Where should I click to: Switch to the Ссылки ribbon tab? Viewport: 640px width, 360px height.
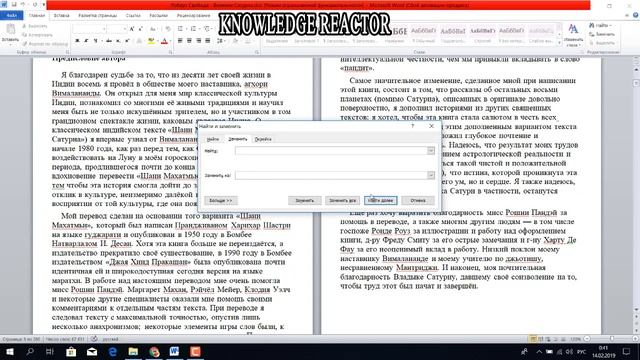tap(133, 15)
